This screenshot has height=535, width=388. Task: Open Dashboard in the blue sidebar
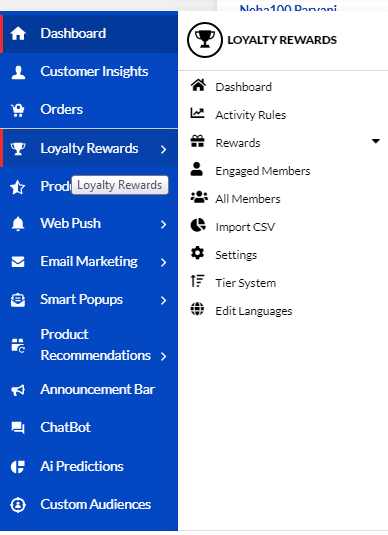pos(89,33)
